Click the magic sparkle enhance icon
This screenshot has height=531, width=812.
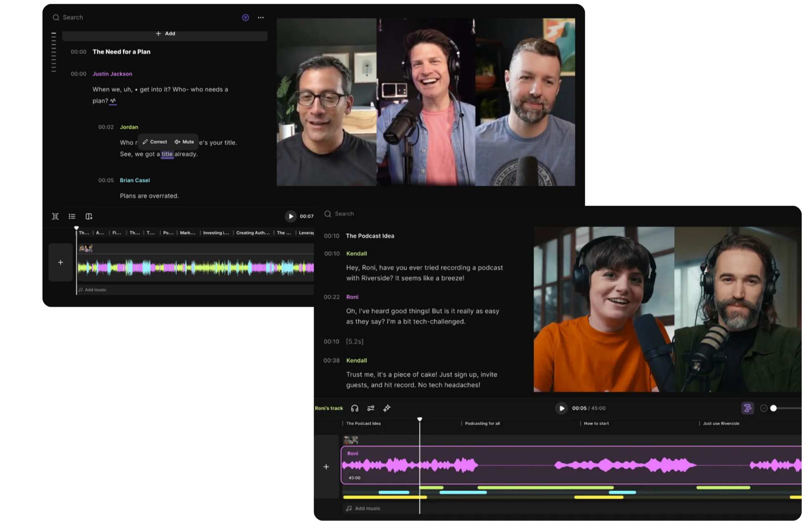387,408
